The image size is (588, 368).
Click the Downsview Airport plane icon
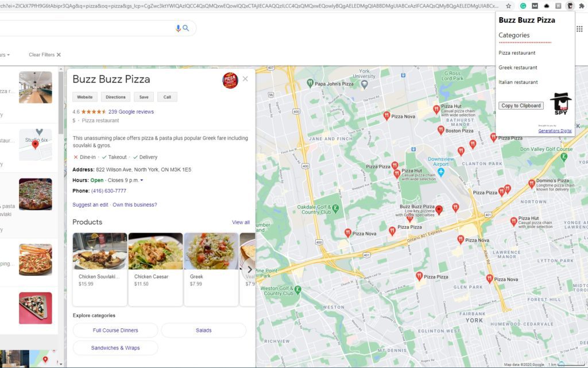tap(441, 172)
